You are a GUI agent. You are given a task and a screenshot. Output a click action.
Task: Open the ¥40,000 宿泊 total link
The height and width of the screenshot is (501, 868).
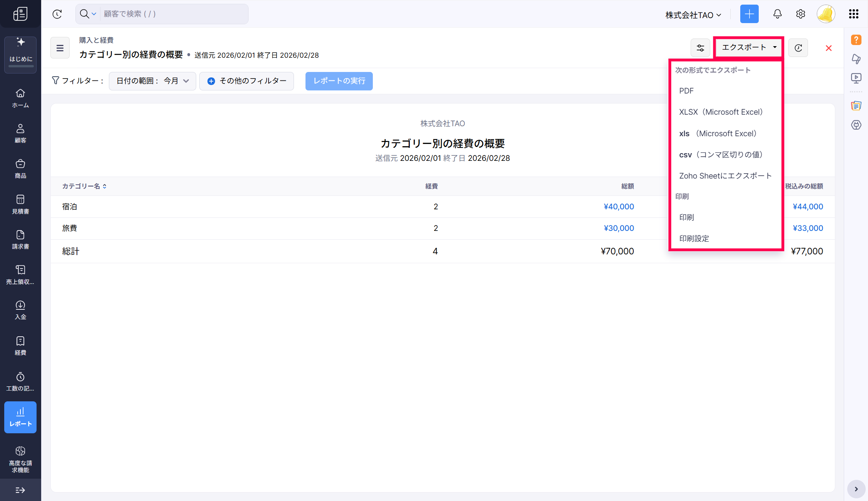pyautogui.click(x=618, y=207)
